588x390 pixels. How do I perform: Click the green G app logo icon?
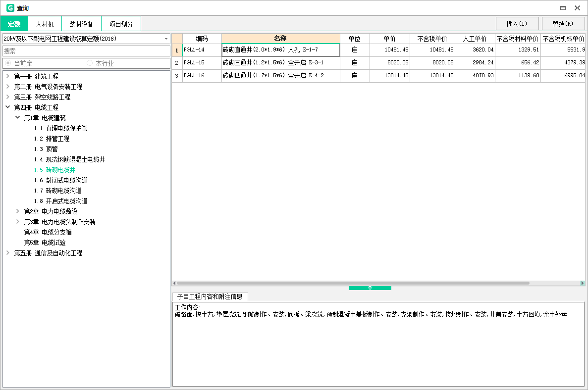point(10,8)
